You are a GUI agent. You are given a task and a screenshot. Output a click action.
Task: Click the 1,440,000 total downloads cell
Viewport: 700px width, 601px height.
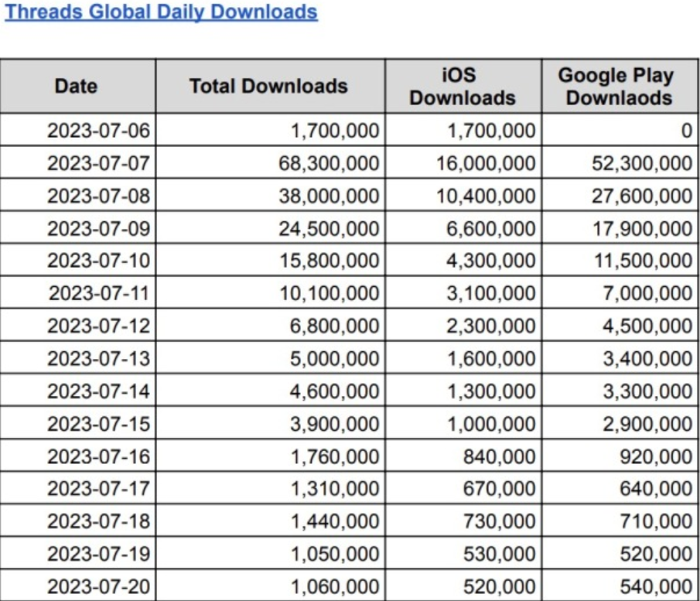click(271, 521)
